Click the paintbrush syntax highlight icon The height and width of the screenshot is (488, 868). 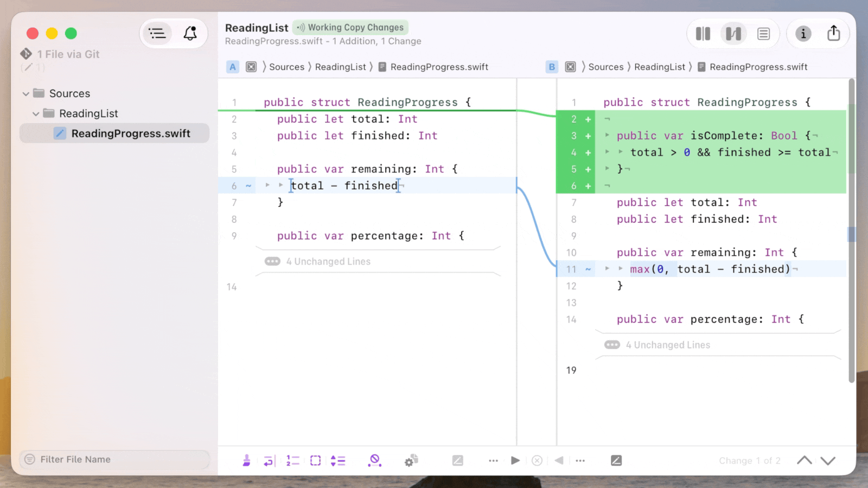[246, 460]
